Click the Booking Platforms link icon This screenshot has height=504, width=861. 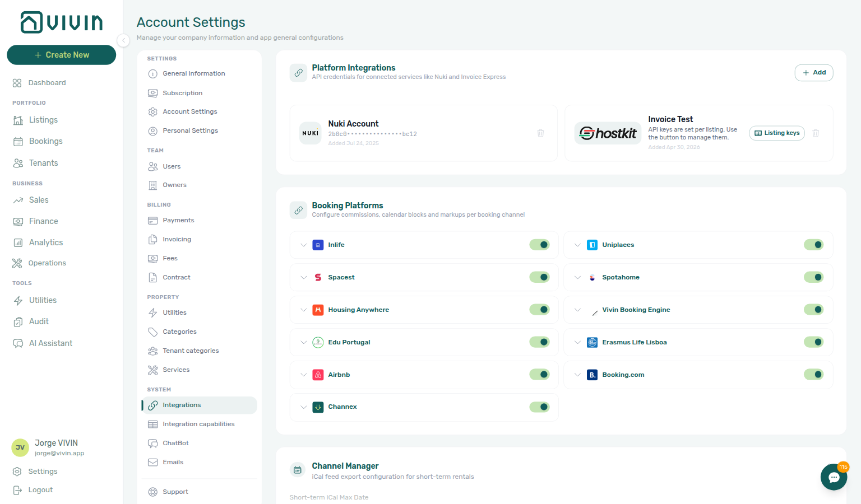(x=298, y=210)
